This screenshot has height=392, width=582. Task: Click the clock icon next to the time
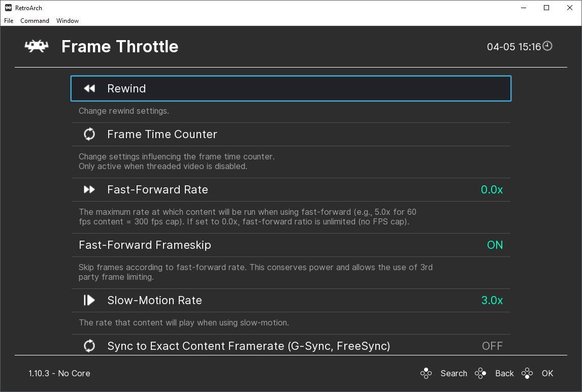[x=547, y=46]
